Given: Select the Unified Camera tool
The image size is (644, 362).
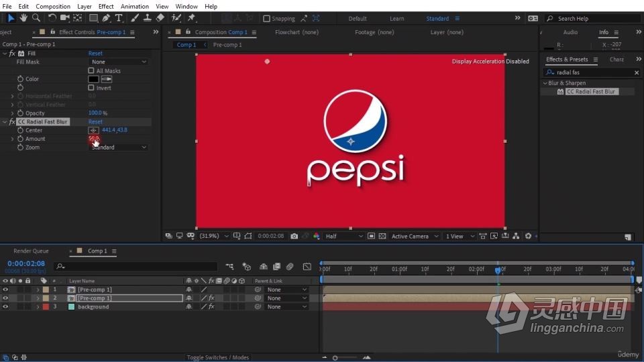Looking at the screenshot, I should (64, 17).
